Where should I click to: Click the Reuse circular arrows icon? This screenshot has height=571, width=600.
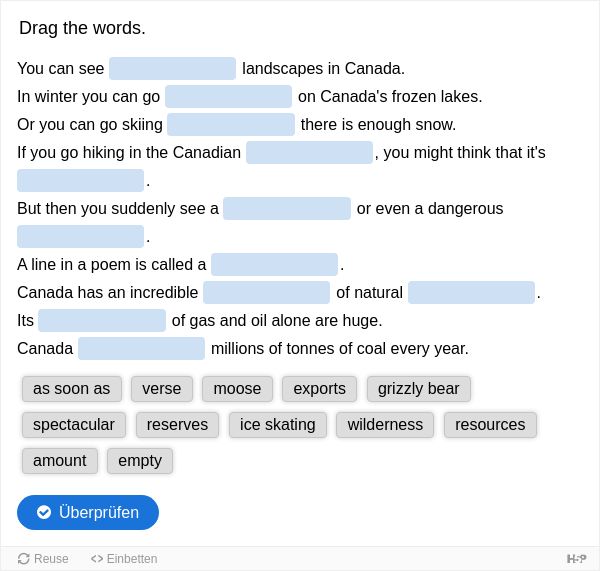24,559
